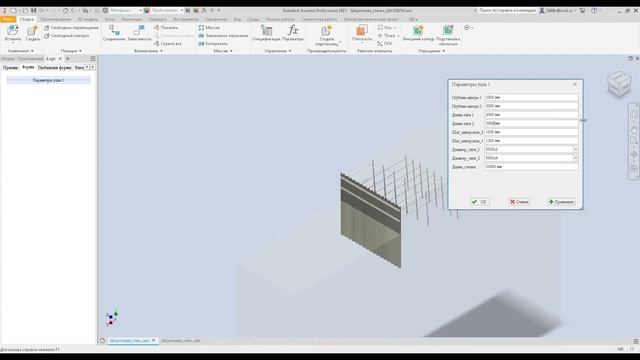Open the Зависимость (Constrain) tool

pyautogui.click(x=139, y=33)
